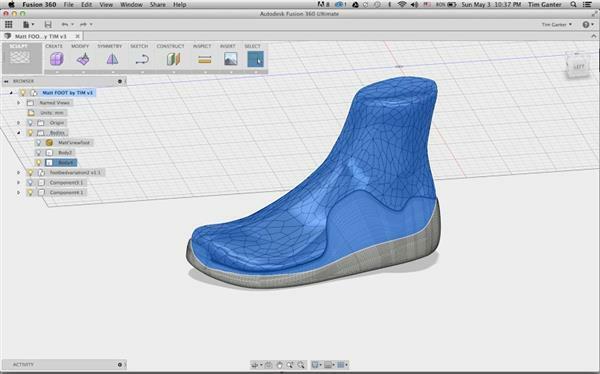Toggle visibility bulb of selected Body4
The image size is (600, 374).
click(x=38, y=163)
